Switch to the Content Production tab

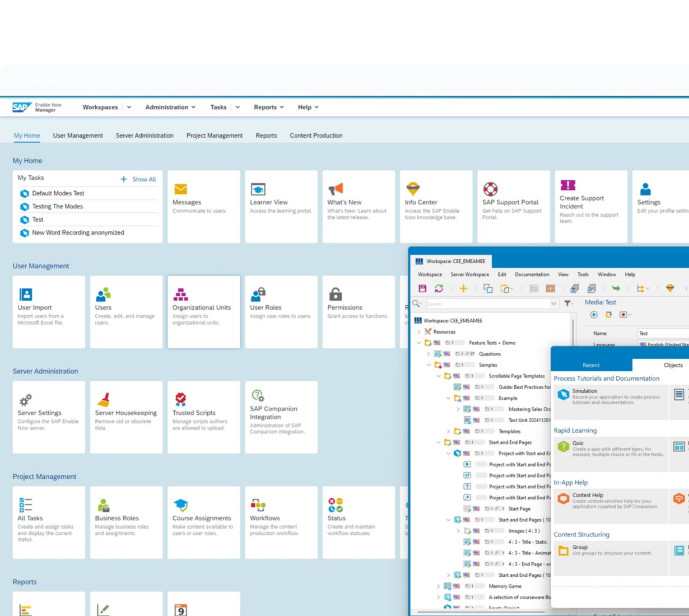(x=316, y=136)
